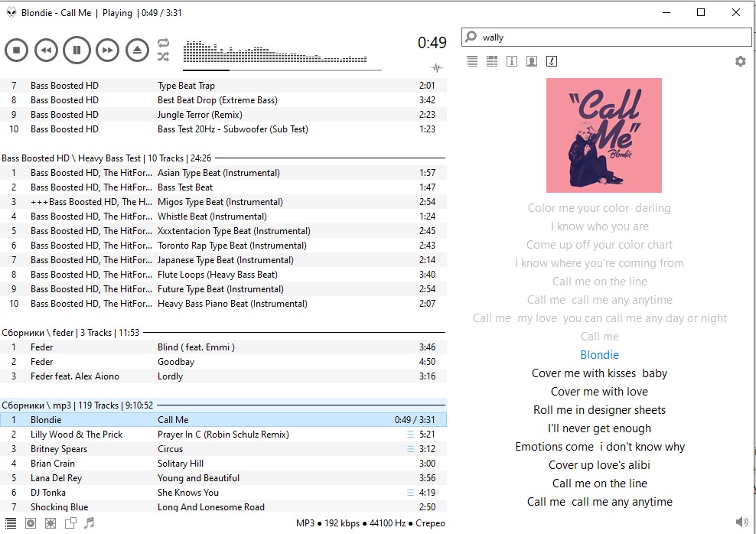
Task: Select track "Future Type Beat (Instrumental)"
Action: click(223, 288)
